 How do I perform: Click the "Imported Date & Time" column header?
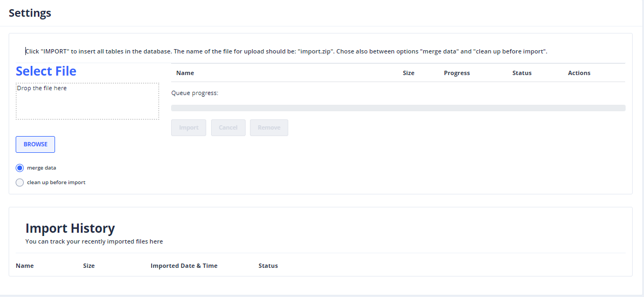click(184, 266)
